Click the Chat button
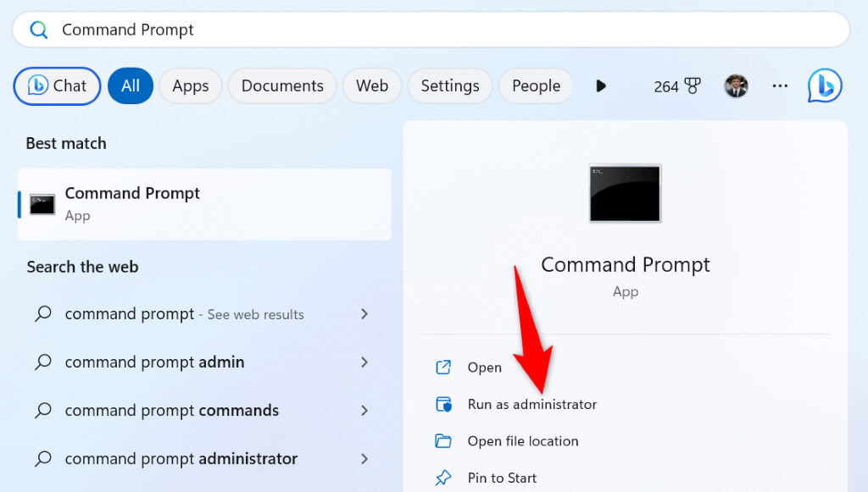The width and height of the screenshot is (868, 492). [x=58, y=86]
